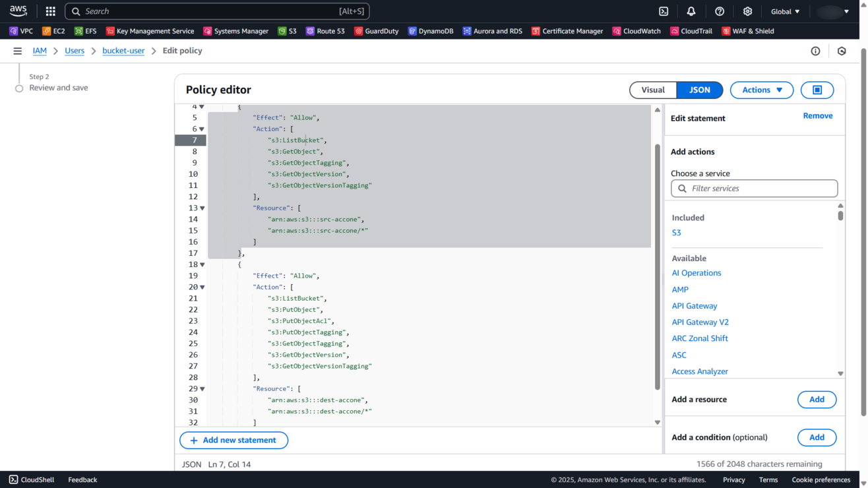Click Add new statement
Image resolution: width=868 pixels, height=488 pixels.
coord(233,440)
